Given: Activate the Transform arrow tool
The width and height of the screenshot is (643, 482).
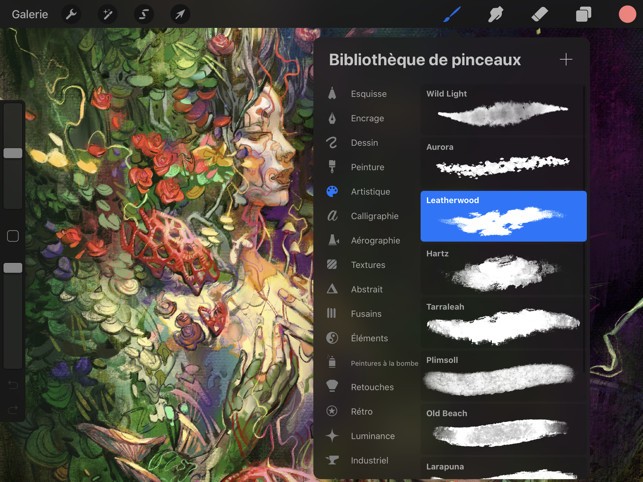Looking at the screenshot, I should tap(180, 15).
